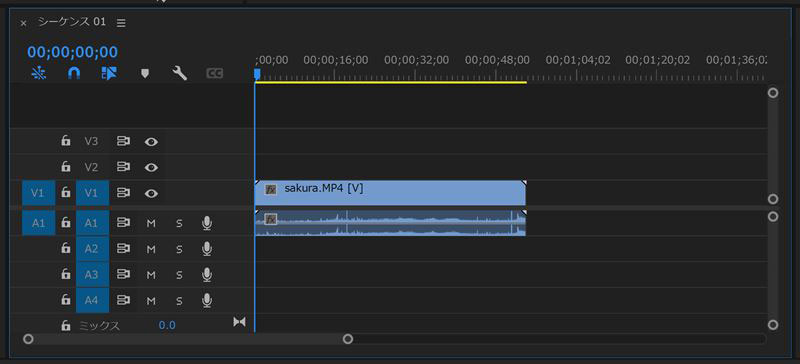Toggle the Snap magnet icon

coord(74,74)
